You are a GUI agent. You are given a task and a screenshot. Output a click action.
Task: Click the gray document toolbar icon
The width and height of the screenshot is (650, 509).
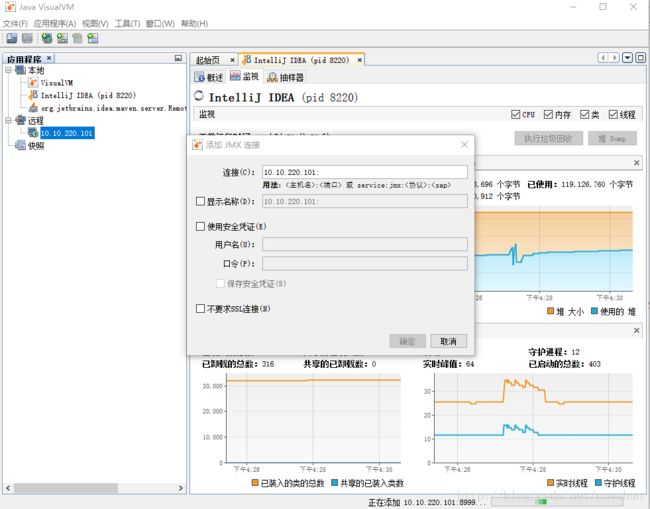[78, 38]
